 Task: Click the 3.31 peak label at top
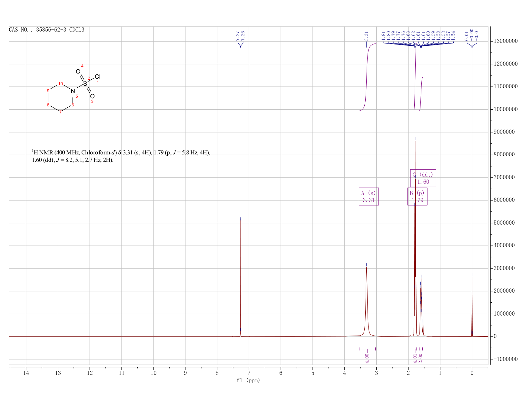pyautogui.click(x=367, y=35)
